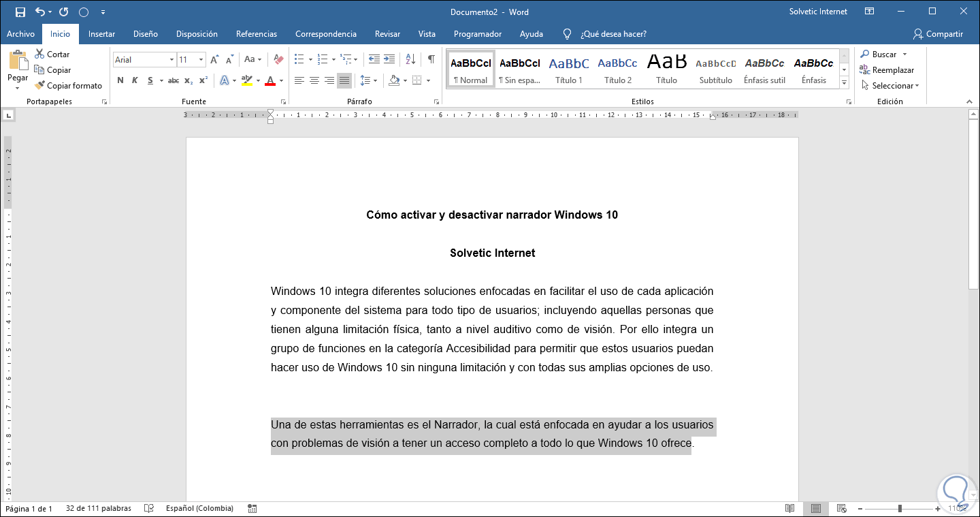980x517 pixels.
Task: Save the document from the Quick Access Toolbar
Action: [x=20, y=12]
